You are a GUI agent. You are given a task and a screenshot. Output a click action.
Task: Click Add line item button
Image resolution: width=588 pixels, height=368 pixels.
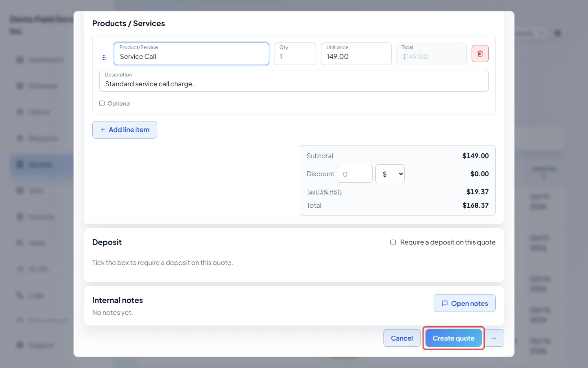(x=125, y=130)
